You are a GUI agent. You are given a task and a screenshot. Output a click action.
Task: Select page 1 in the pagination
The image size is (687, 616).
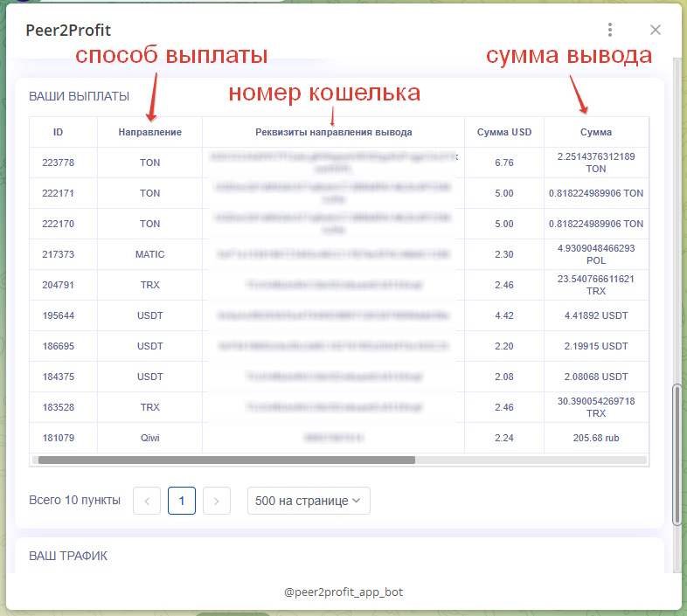click(182, 501)
